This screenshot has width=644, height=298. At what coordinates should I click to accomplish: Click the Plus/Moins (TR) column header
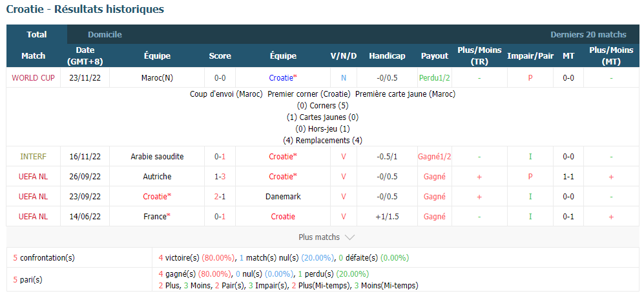(x=479, y=55)
